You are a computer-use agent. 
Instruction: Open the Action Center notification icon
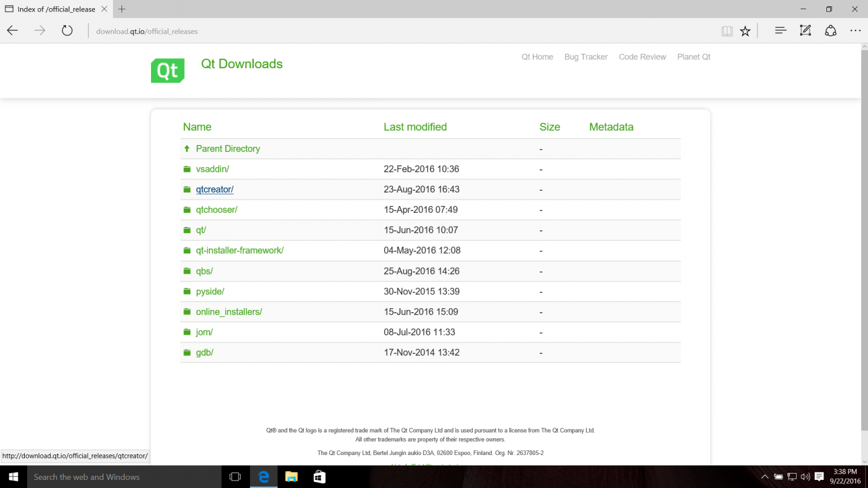[818, 476]
